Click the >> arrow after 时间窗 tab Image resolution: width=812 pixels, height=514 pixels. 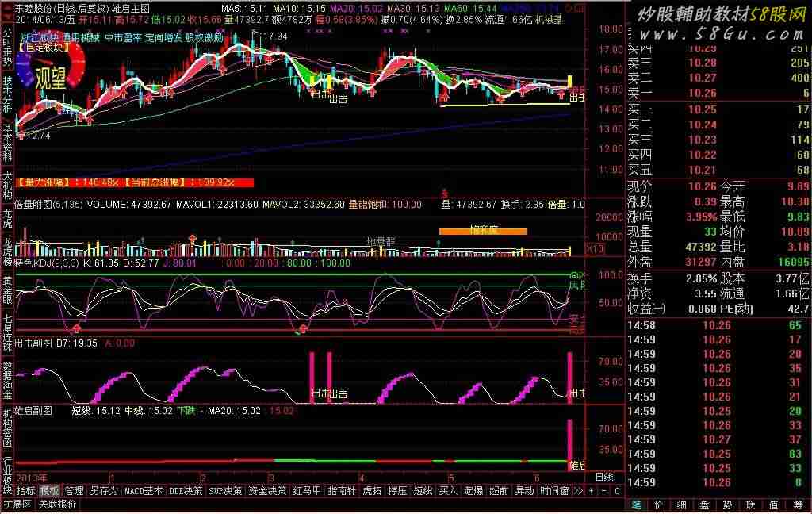[x=578, y=491]
